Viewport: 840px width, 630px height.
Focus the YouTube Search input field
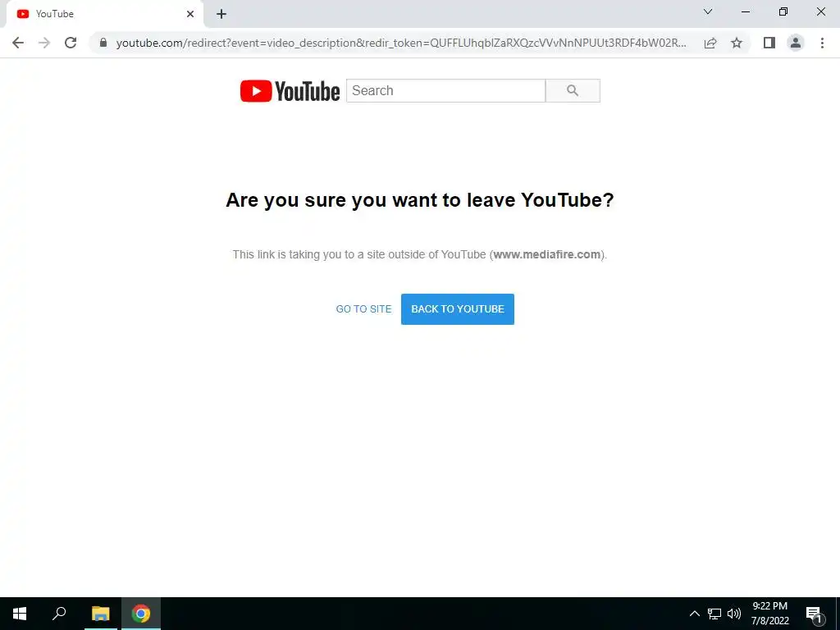tap(445, 90)
